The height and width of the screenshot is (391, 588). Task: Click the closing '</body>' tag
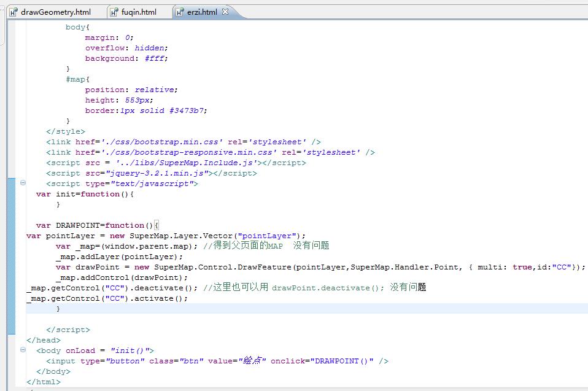click(53, 371)
